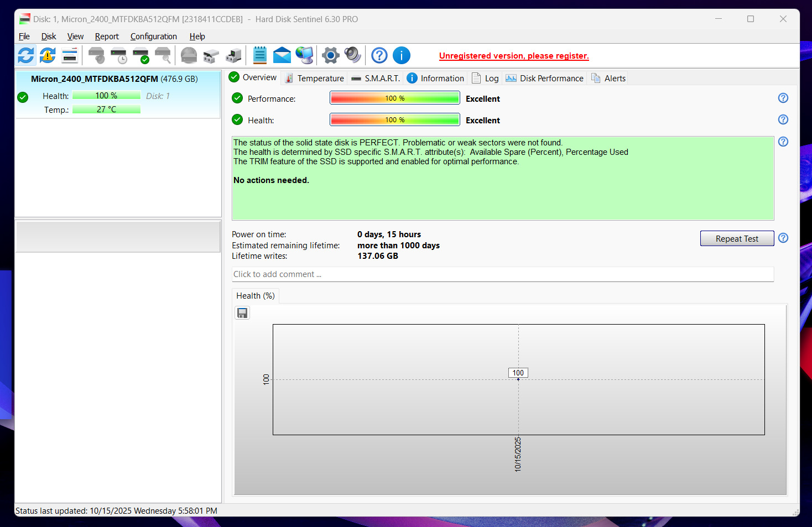Screen dimensions: 812x527
Task: Click the disk list panel toolbar icon
Action: pos(70,55)
